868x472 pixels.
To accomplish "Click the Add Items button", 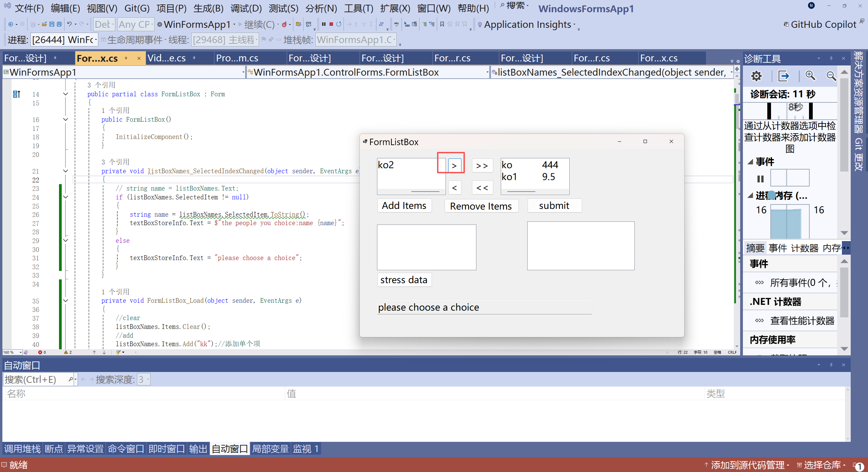I will click(x=404, y=206).
